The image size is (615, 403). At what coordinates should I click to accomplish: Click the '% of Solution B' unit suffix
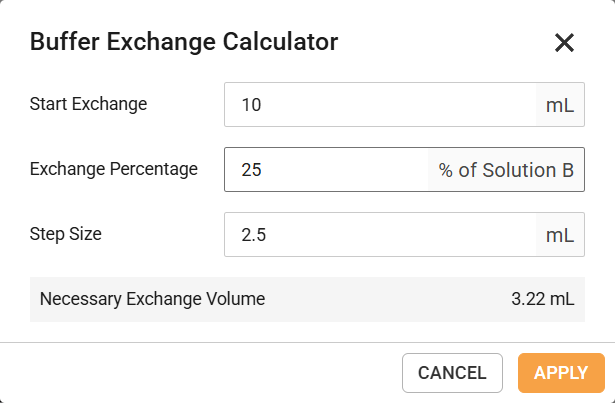tap(506, 170)
